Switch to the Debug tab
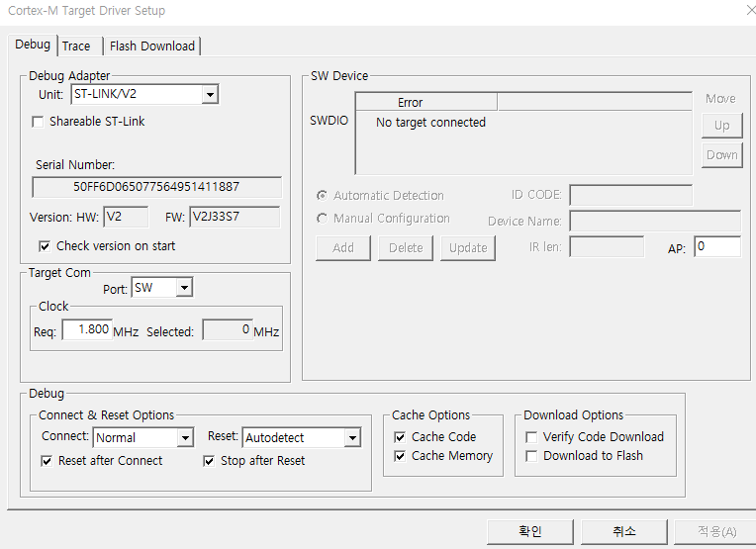 (x=33, y=45)
